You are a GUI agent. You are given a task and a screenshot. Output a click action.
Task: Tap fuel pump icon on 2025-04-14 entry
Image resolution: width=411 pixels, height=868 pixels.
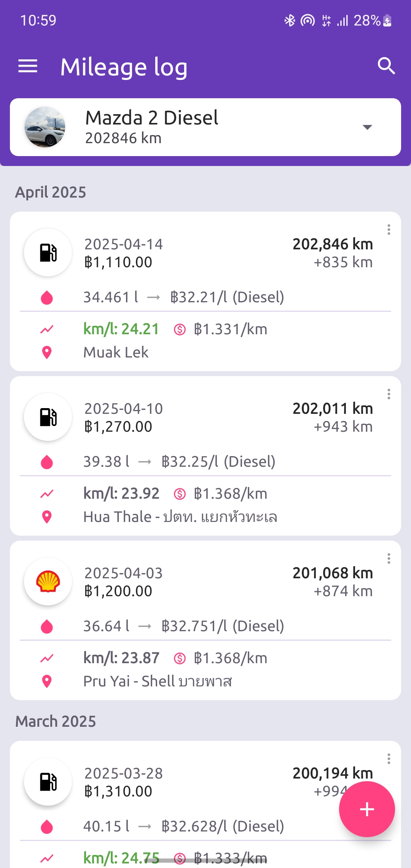pyautogui.click(x=48, y=252)
